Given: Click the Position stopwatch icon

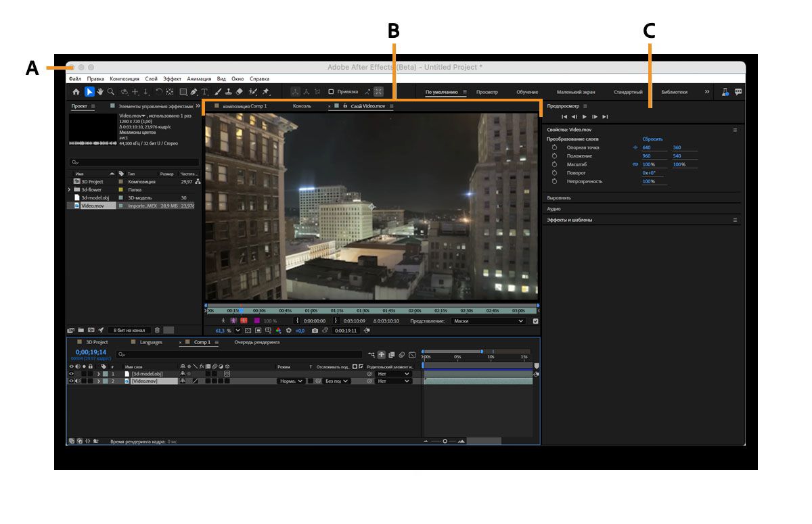Looking at the screenshot, I should pos(554,156).
